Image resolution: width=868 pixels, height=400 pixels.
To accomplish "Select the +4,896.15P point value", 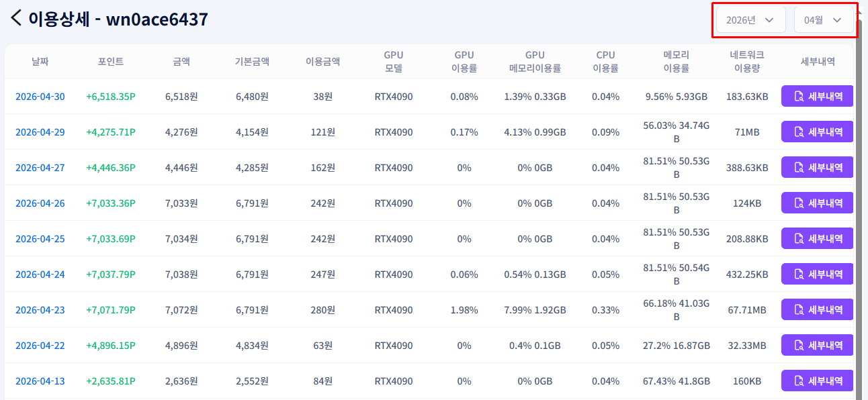I will [x=111, y=346].
